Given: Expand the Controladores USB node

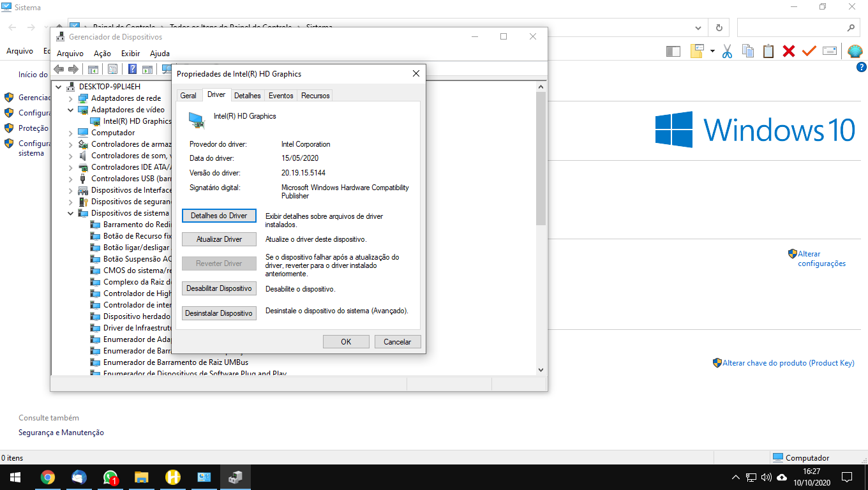Looking at the screenshot, I should (70, 179).
